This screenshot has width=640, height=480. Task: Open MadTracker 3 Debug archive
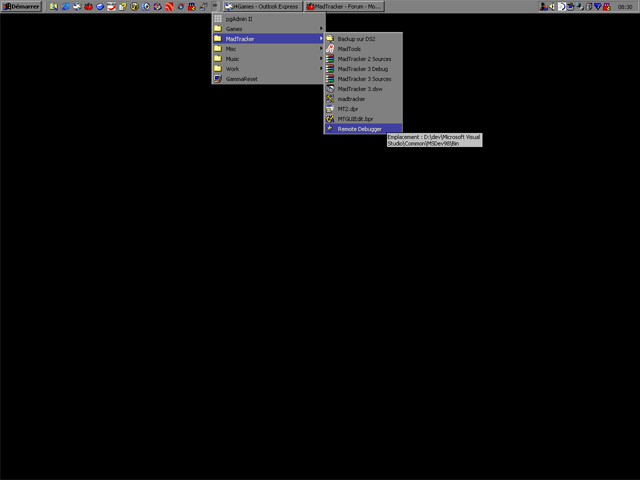(x=363, y=69)
